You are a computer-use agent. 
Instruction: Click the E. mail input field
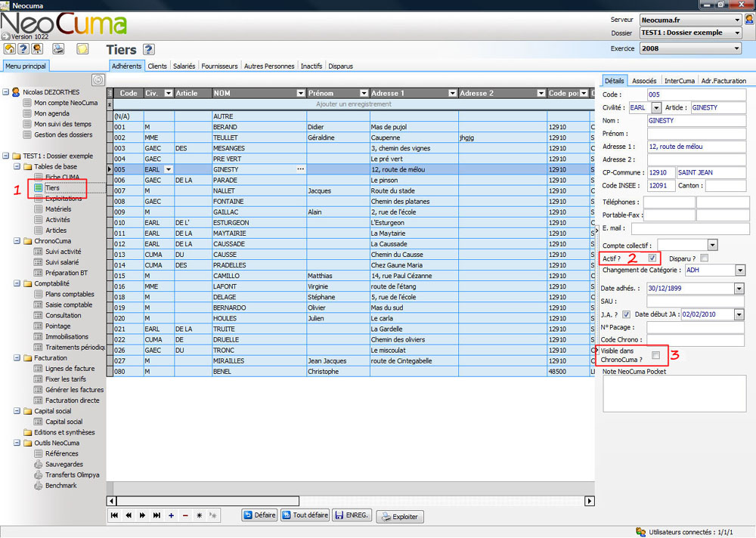tap(689, 228)
